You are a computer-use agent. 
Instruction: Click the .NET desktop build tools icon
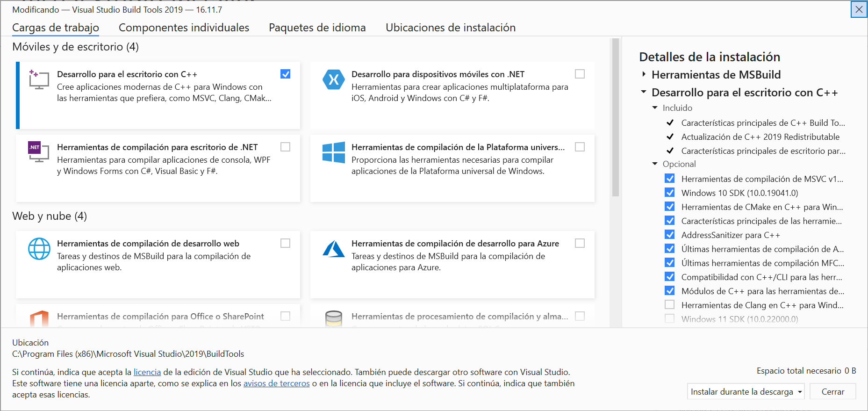pos(39,151)
